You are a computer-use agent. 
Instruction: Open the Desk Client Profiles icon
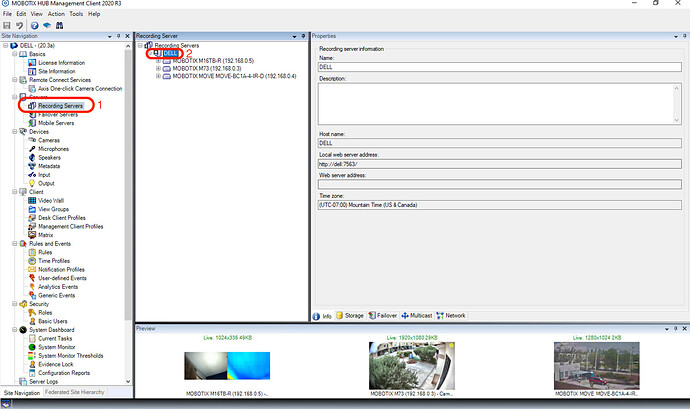tap(32, 218)
